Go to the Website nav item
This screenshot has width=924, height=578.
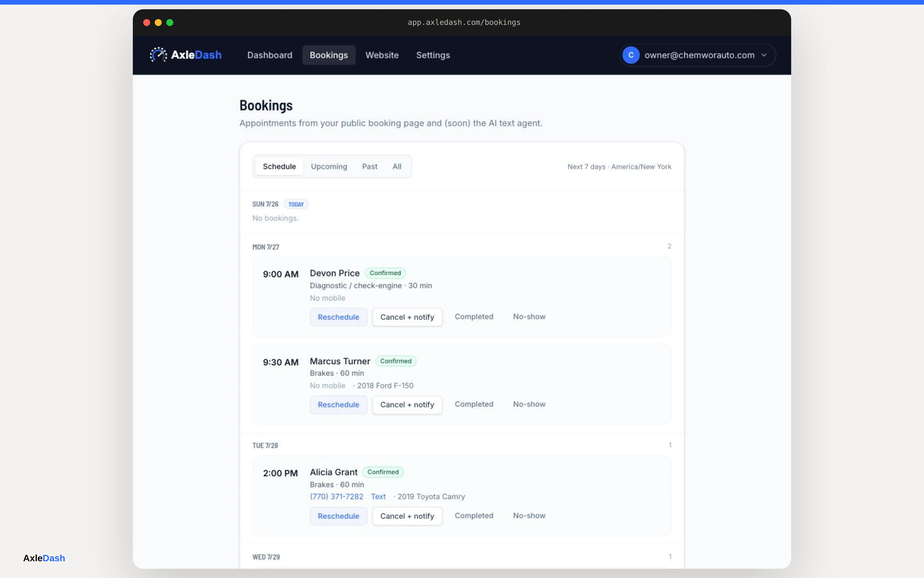pyautogui.click(x=382, y=55)
